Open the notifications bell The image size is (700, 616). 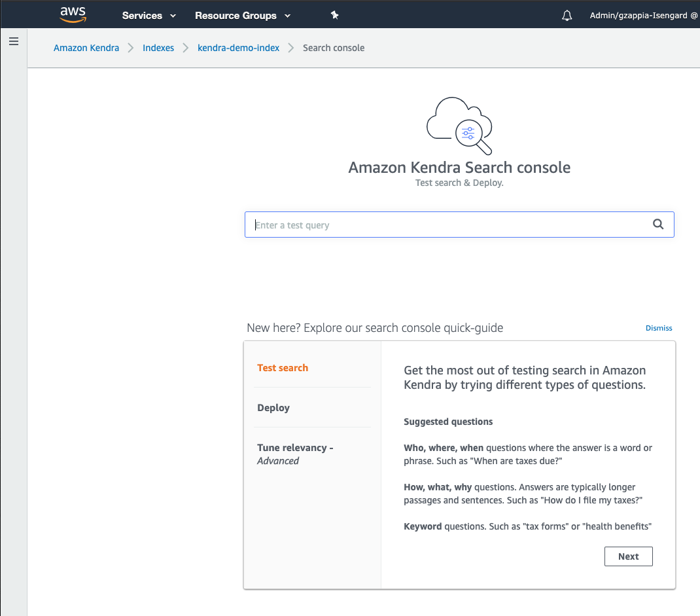pyautogui.click(x=567, y=16)
